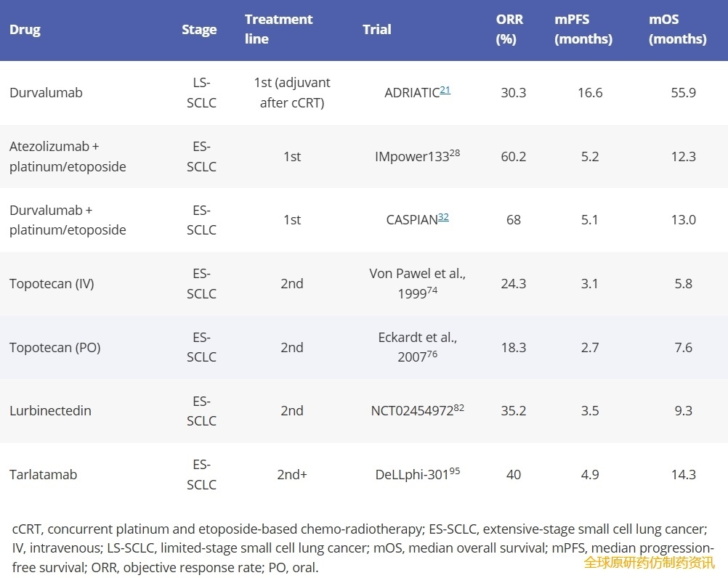The width and height of the screenshot is (728, 578).
Task: Open reference 82 after NCT02454972
Action: pos(459,407)
